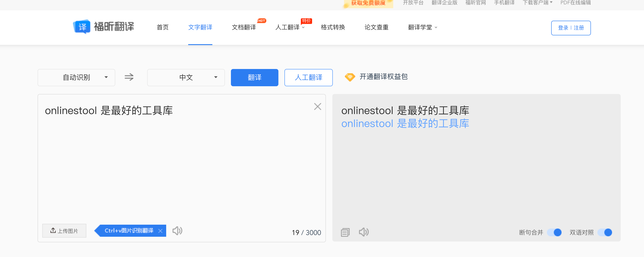Play translated text audio speaker icon
Image resolution: width=644 pixels, height=257 pixels.
(x=364, y=232)
